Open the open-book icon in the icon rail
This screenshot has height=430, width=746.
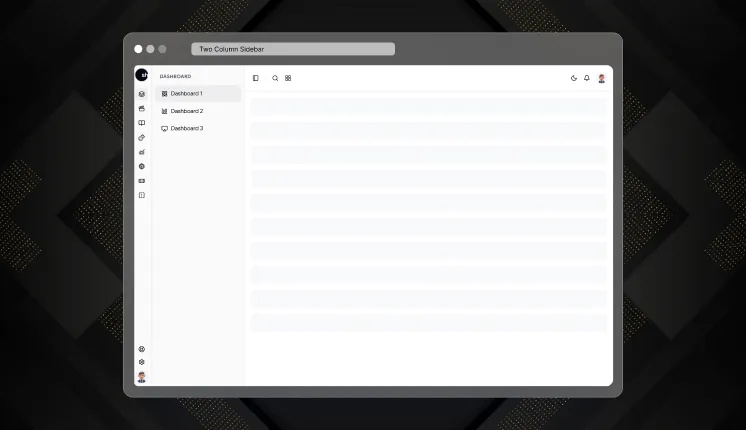142,123
